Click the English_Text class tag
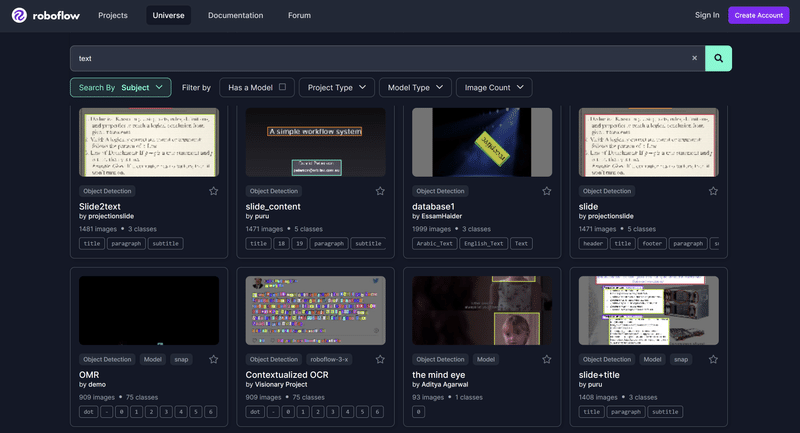Viewport: 800px width, 433px height. (x=483, y=244)
